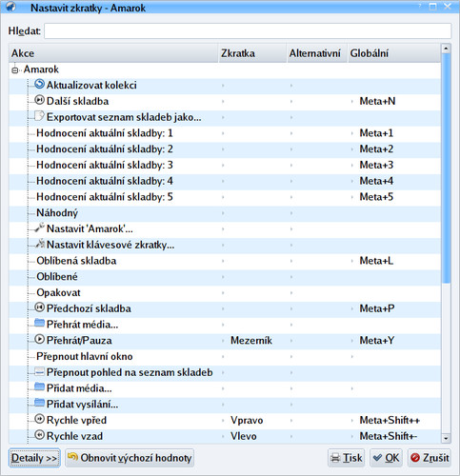Viewport: 460px width, 476px height.
Task: Click the Přidat vysílání folder icon
Action: [x=39, y=404]
